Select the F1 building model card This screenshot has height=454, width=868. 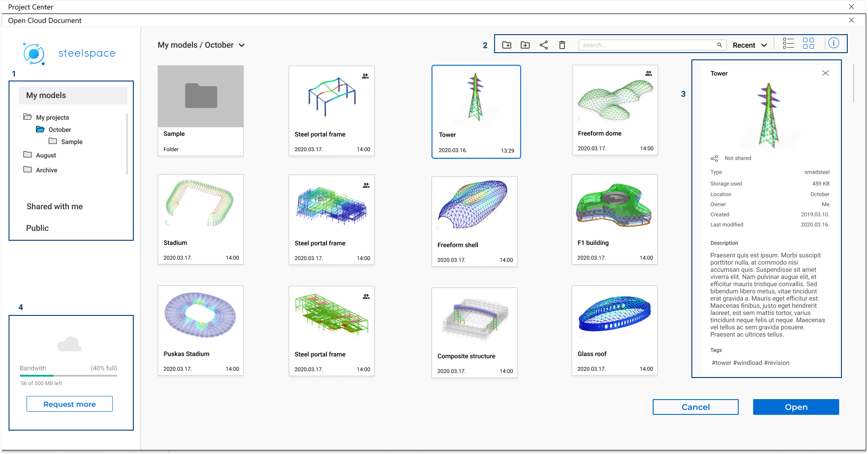coord(614,220)
